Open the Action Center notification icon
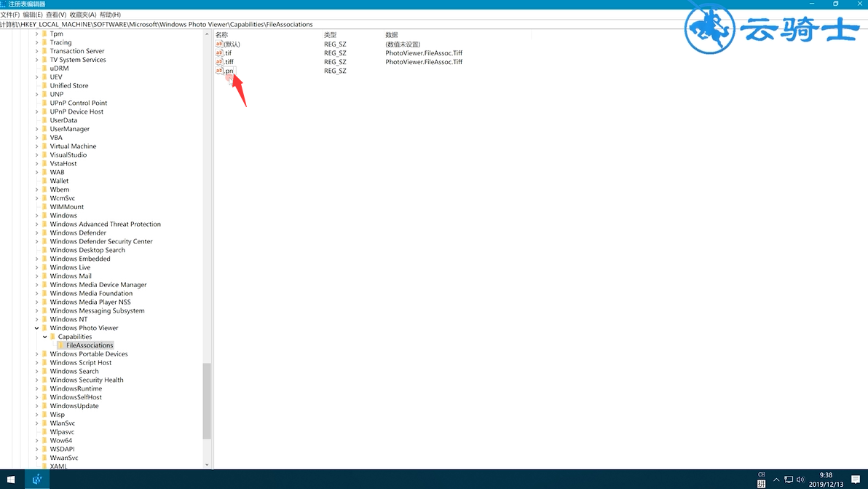The image size is (868, 489). (856, 480)
